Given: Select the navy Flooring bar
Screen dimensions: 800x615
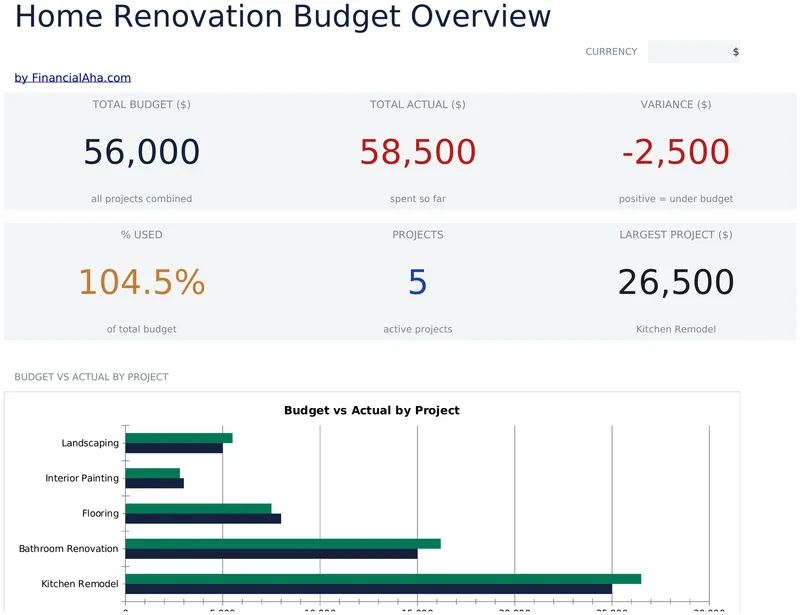Looking at the screenshot, I should (x=203, y=519).
